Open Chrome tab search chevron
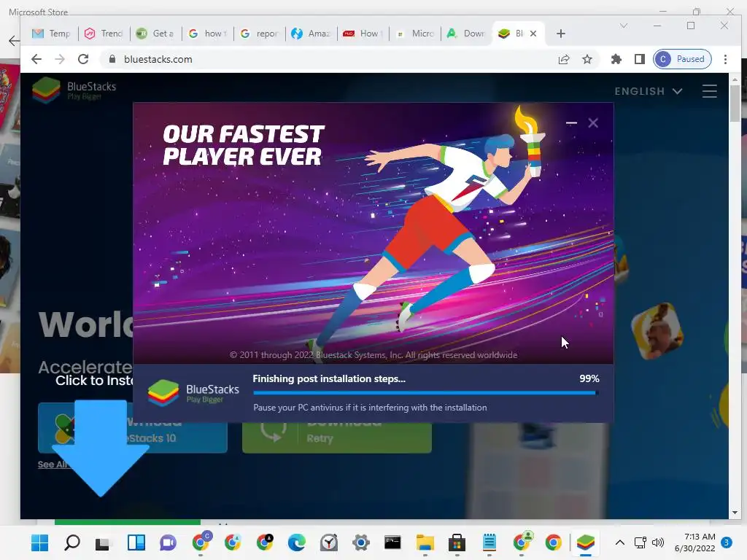Image resolution: width=747 pixels, height=560 pixels. (623, 26)
